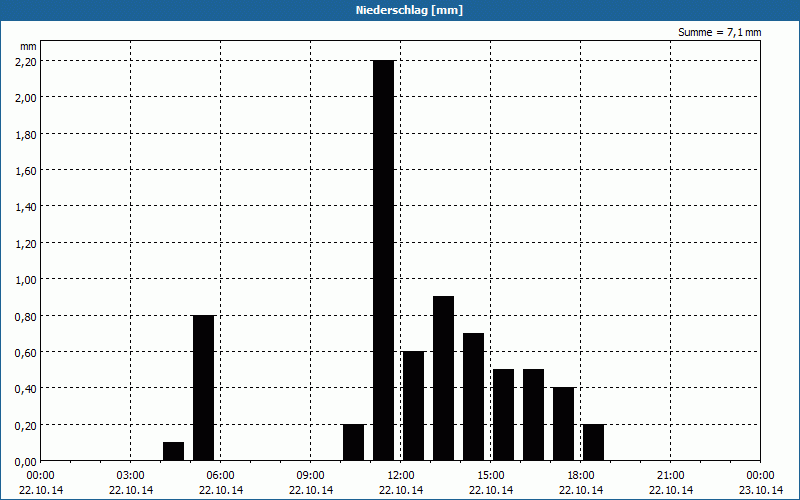Click the y-axis label 0,20

click(26, 426)
